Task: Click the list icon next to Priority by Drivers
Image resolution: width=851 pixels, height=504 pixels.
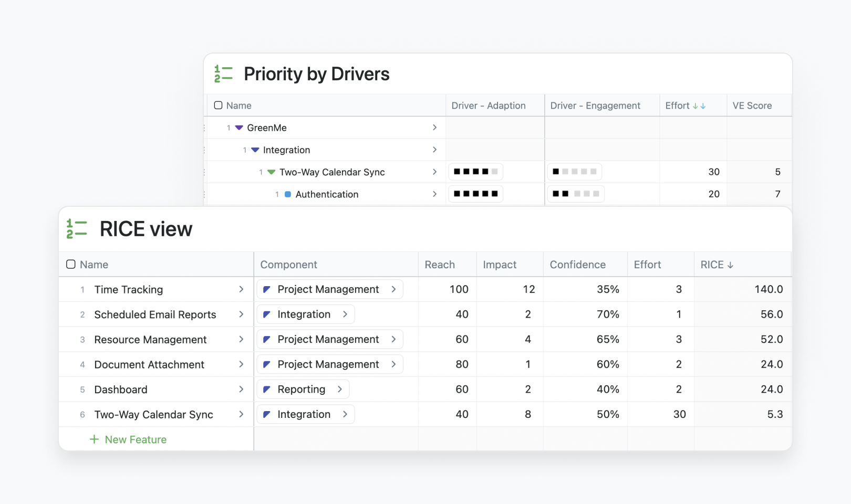Action: [x=223, y=74]
